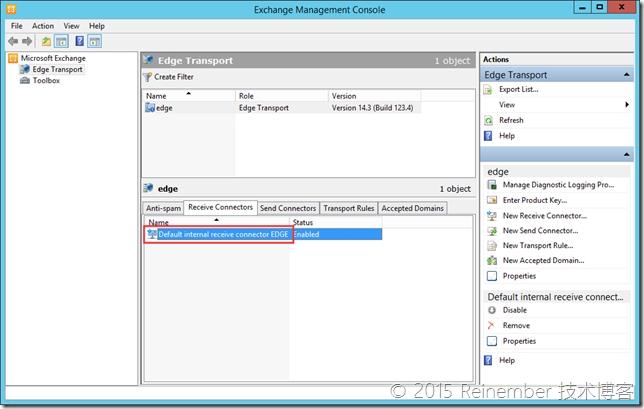Click the New Accepted Domain icon
Image resolution: width=644 pixels, height=409 pixels.
click(x=492, y=260)
